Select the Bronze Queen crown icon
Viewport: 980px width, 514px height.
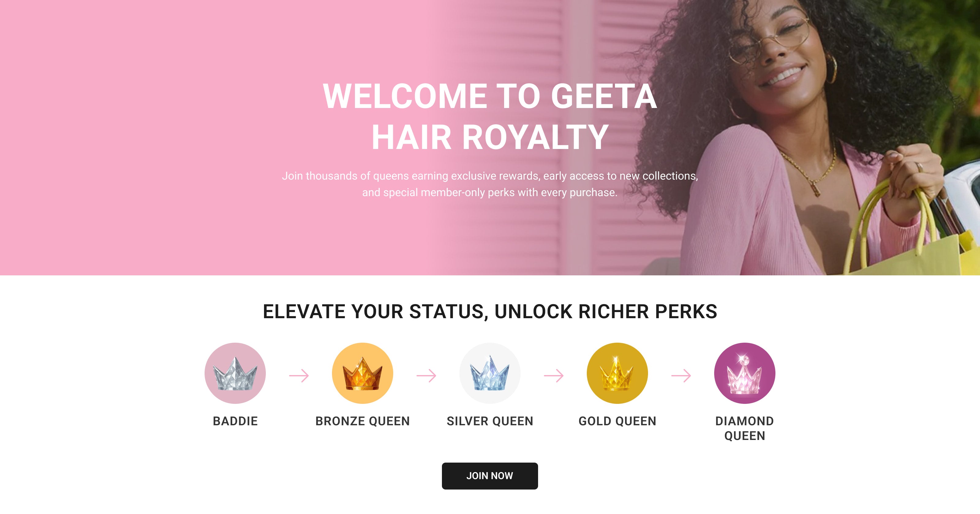click(x=363, y=373)
